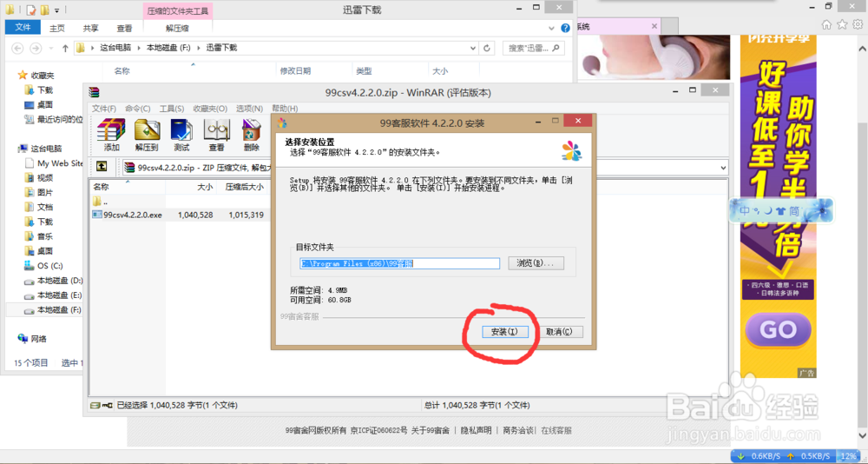Open WinRAR 收藏夹(O) menu
The width and height of the screenshot is (868, 464).
(210, 108)
